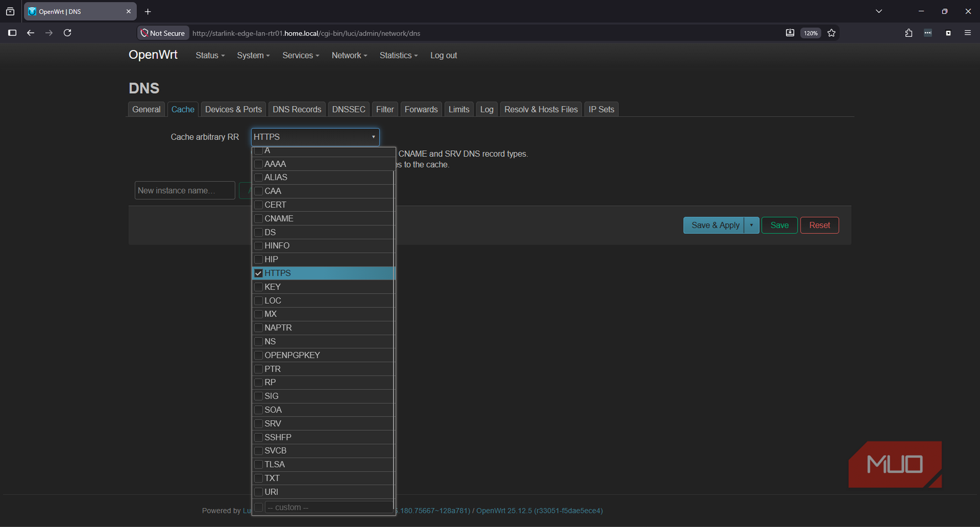Screen dimensions: 980x527
Task: Click the OpenWrt 25.12.5 version footer link
Action: pos(539,510)
